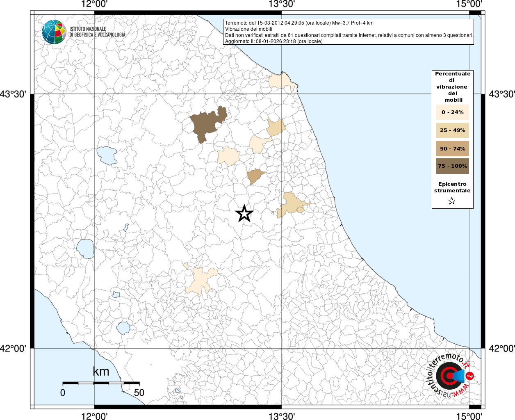Click Lake Trasimeno, the northernmost lake
The width and height of the screenshot is (515, 420).
pyautogui.click(x=107, y=155)
